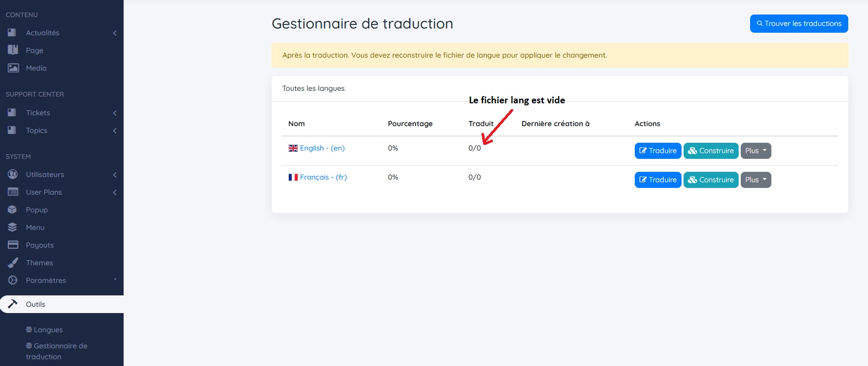Screen dimensions: 868x366
Task: Open the Plus dropdown for Français
Action: click(756, 180)
